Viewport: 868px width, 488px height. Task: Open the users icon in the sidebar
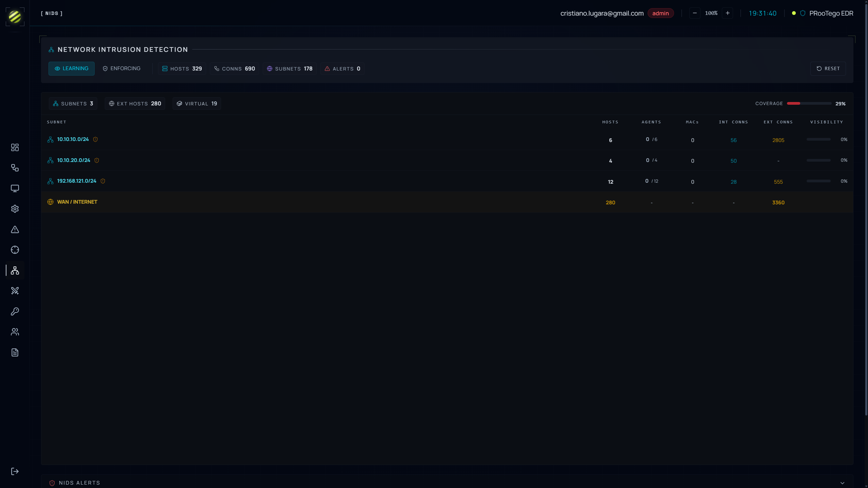(15, 331)
